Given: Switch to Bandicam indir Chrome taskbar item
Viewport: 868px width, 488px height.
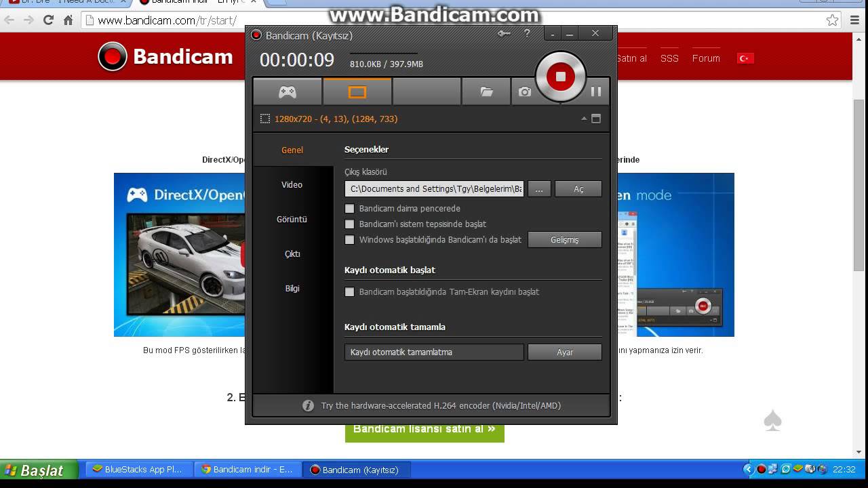Looking at the screenshot, I should click(x=248, y=470).
